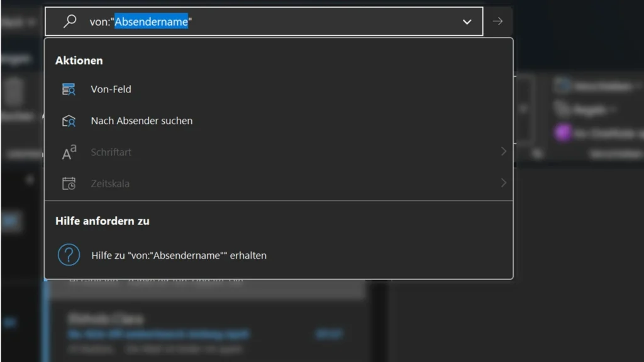This screenshot has height=362, width=644.
Task: Click the Von-Feld action icon
Action: click(69, 89)
